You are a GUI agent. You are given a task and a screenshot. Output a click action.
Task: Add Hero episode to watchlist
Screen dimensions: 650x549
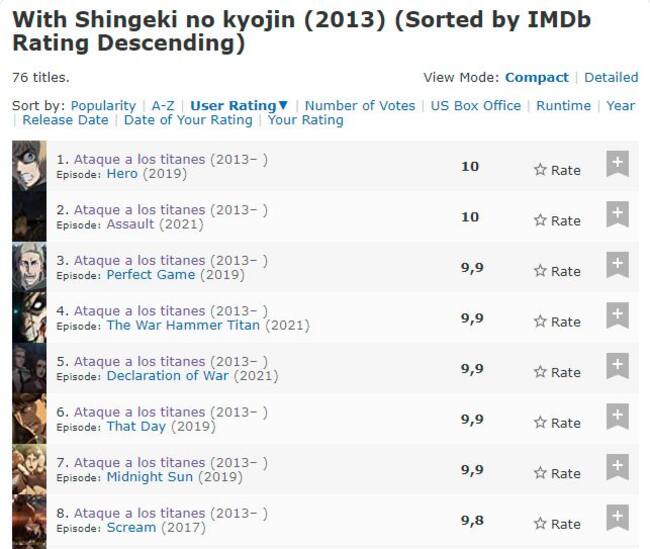[617, 164]
